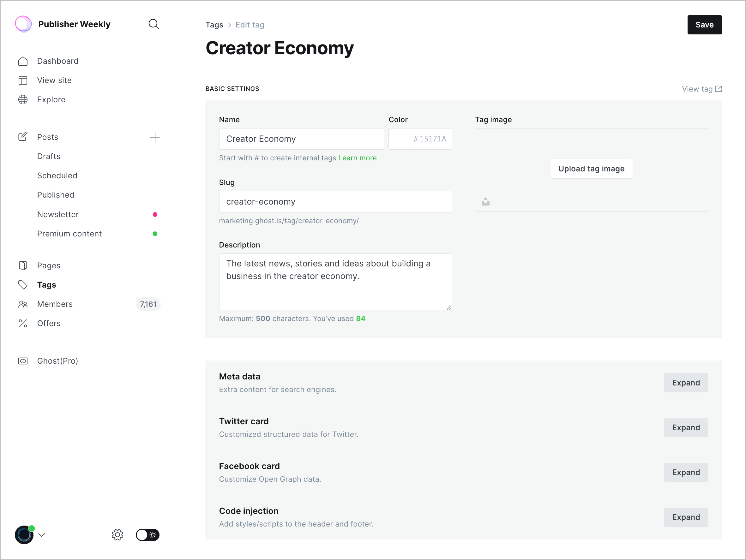
Task: Toggle the night mode switch
Action: (x=147, y=535)
